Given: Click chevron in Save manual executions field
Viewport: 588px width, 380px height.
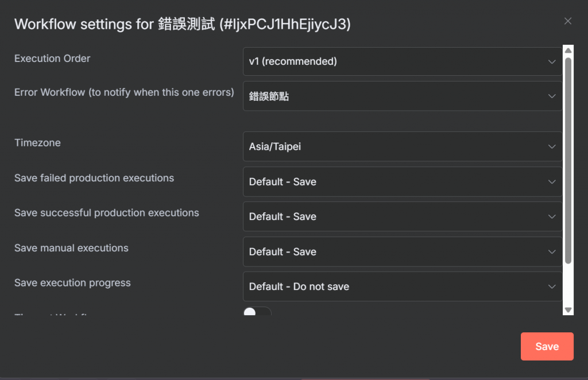Looking at the screenshot, I should [552, 252].
